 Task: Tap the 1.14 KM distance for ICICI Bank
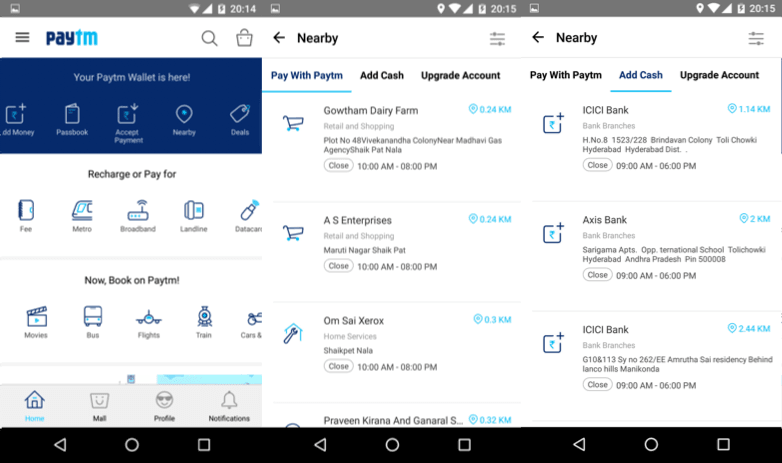click(x=749, y=109)
